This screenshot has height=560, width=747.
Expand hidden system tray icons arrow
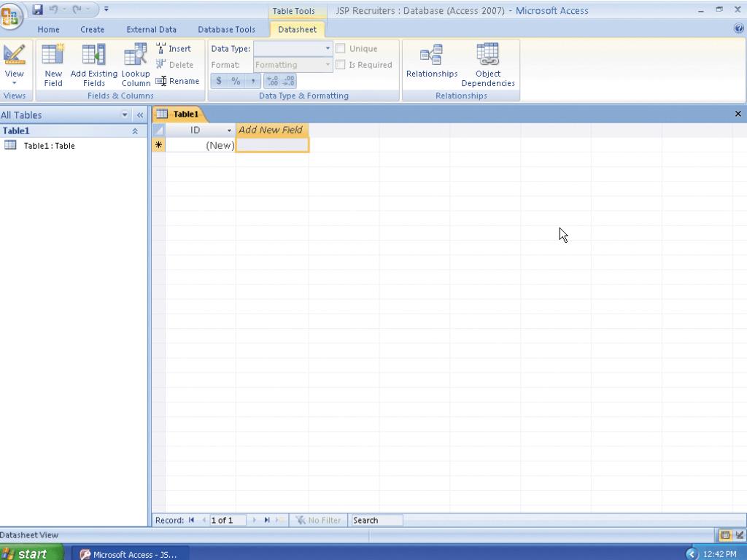[692, 554]
